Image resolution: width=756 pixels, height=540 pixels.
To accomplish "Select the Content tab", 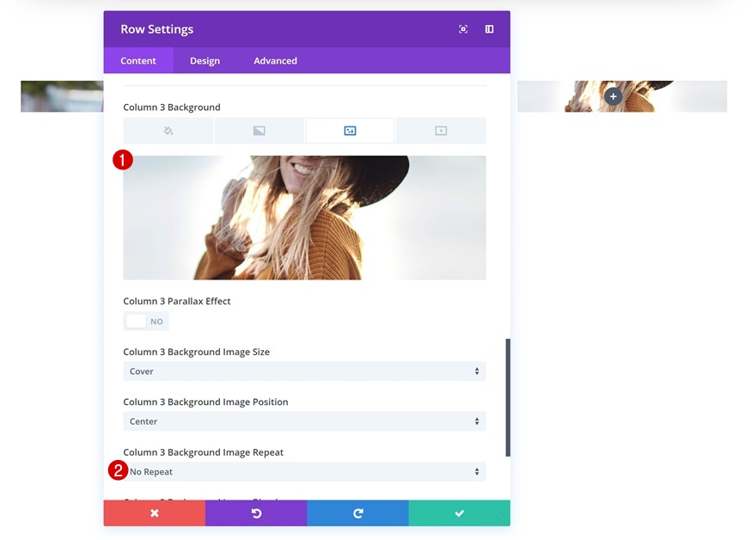I will [138, 60].
